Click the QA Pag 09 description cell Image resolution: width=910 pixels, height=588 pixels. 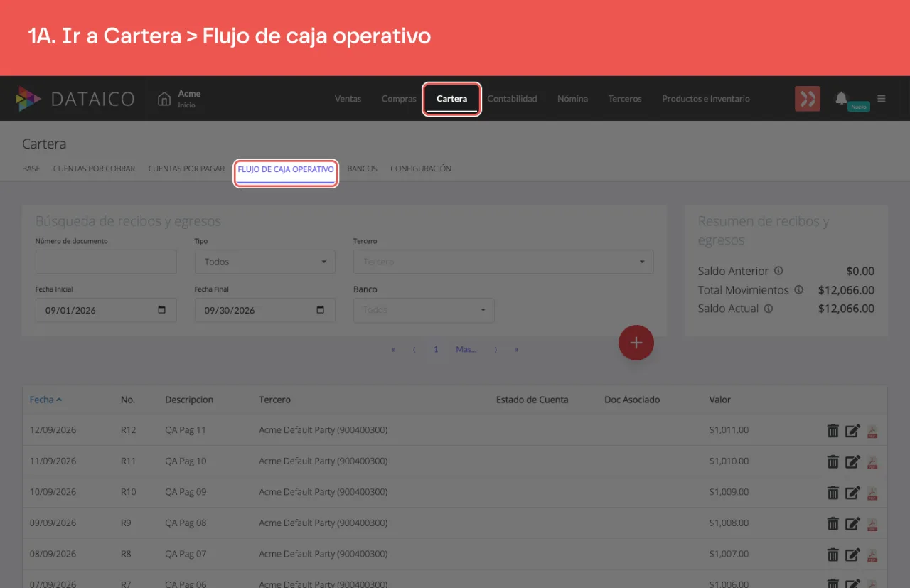[186, 492]
